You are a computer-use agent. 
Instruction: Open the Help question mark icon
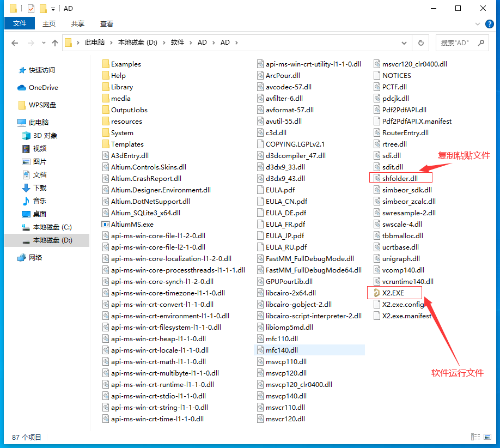tap(490, 24)
